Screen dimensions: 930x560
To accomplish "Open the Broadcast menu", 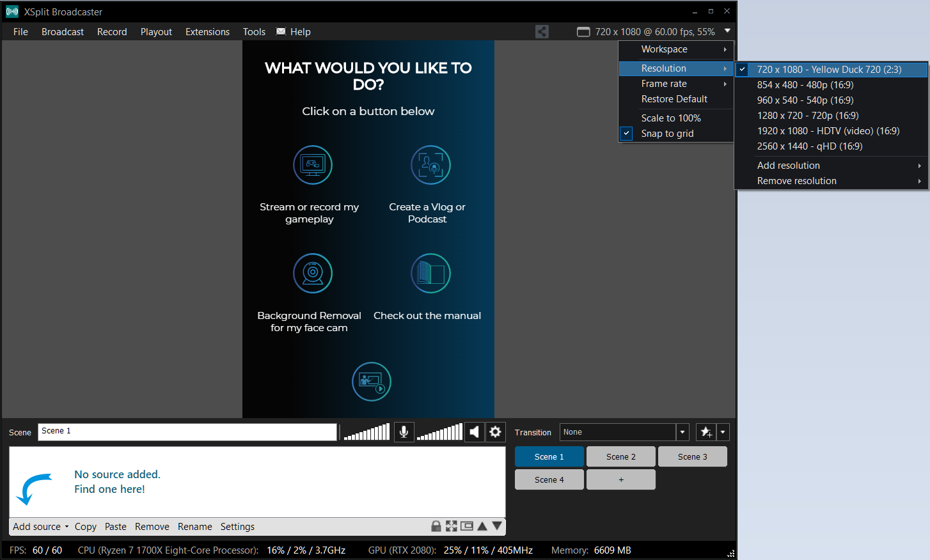I will pos(63,32).
